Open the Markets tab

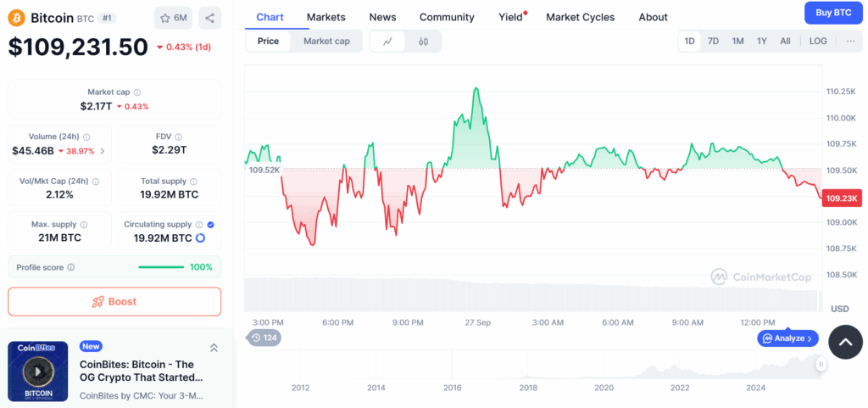[x=326, y=17]
